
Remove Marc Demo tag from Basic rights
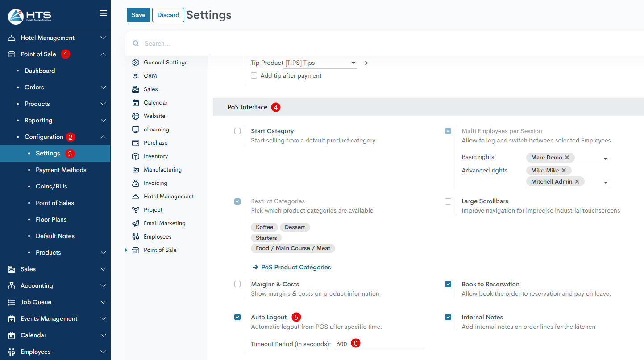click(x=567, y=158)
